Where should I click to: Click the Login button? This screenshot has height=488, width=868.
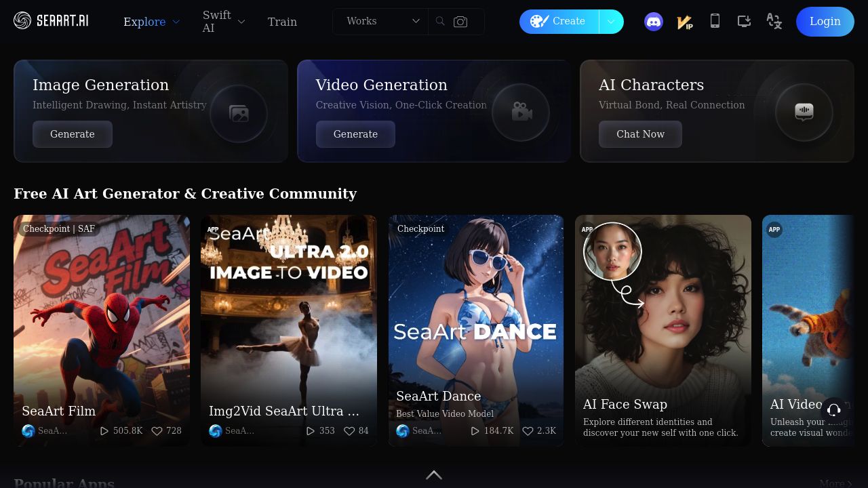click(825, 22)
